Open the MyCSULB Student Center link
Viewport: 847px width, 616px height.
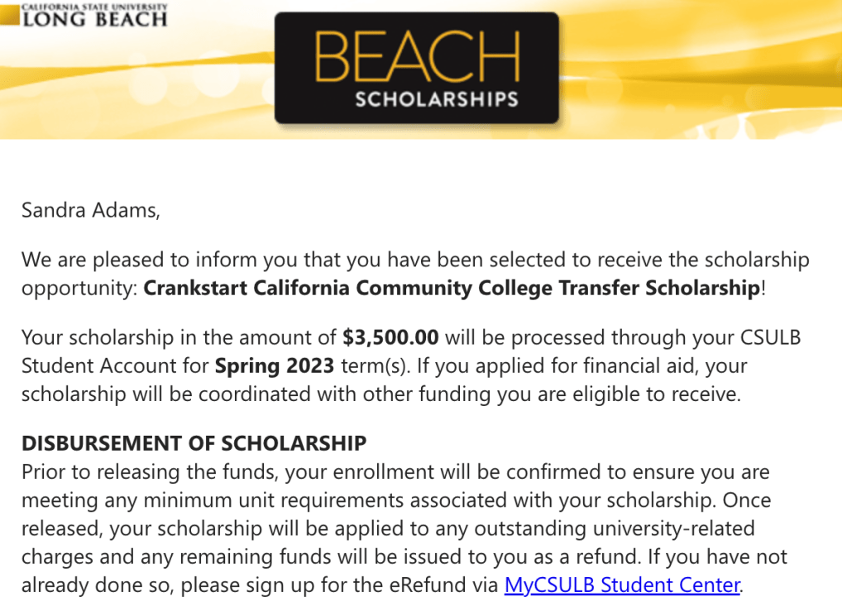(x=622, y=585)
